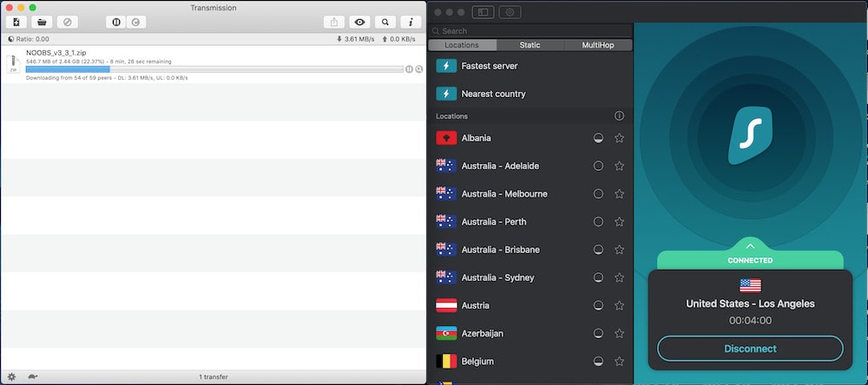Click the NOOBS_v3_3_1.zip download progress bar
Screen dimensions: 868x385
[x=214, y=69]
